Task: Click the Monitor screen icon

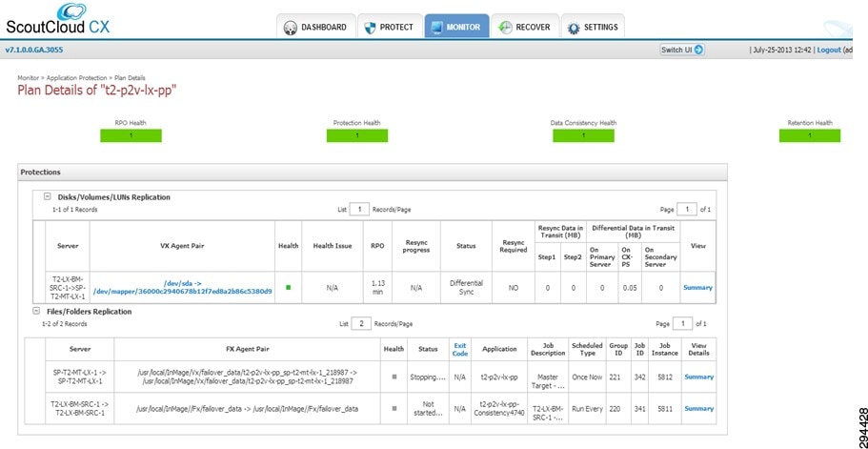Action: [x=436, y=28]
